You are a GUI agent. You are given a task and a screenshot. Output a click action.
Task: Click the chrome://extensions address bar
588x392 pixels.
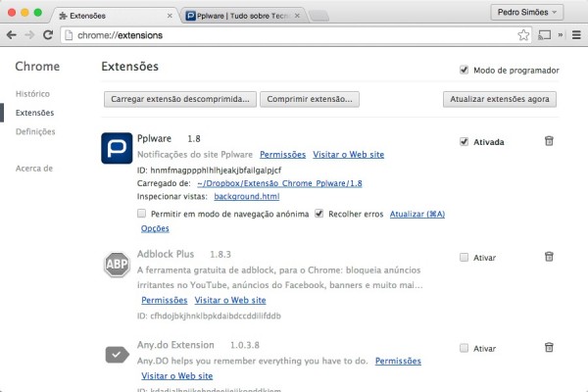pyautogui.click(x=296, y=35)
